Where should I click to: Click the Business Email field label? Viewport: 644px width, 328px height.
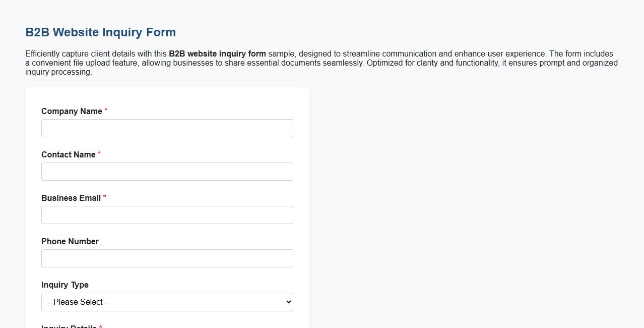click(71, 198)
